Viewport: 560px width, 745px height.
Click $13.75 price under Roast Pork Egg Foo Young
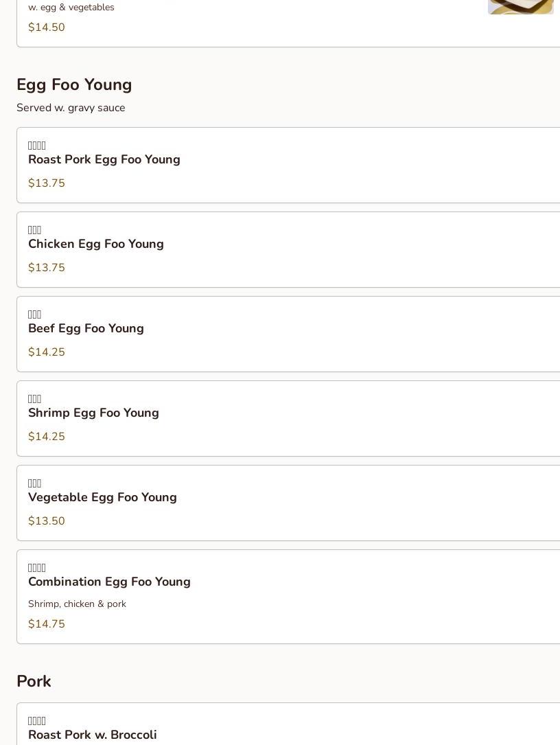(47, 183)
